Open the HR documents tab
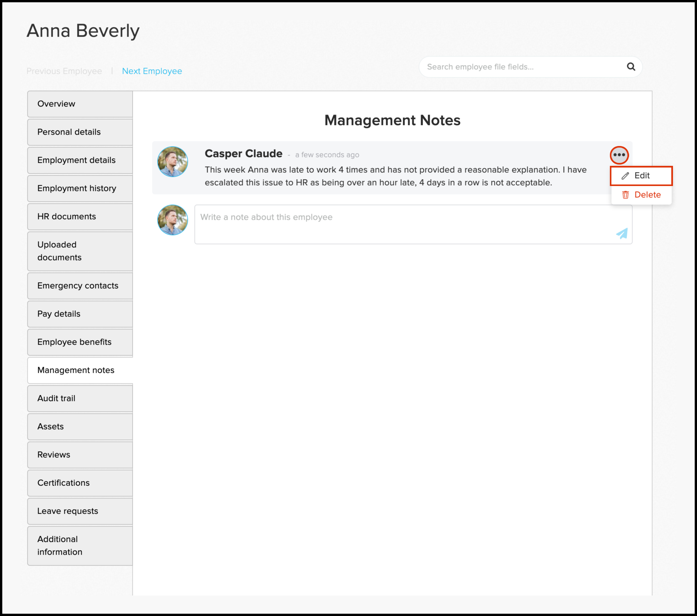697x616 pixels. click(x=80, y=217)
